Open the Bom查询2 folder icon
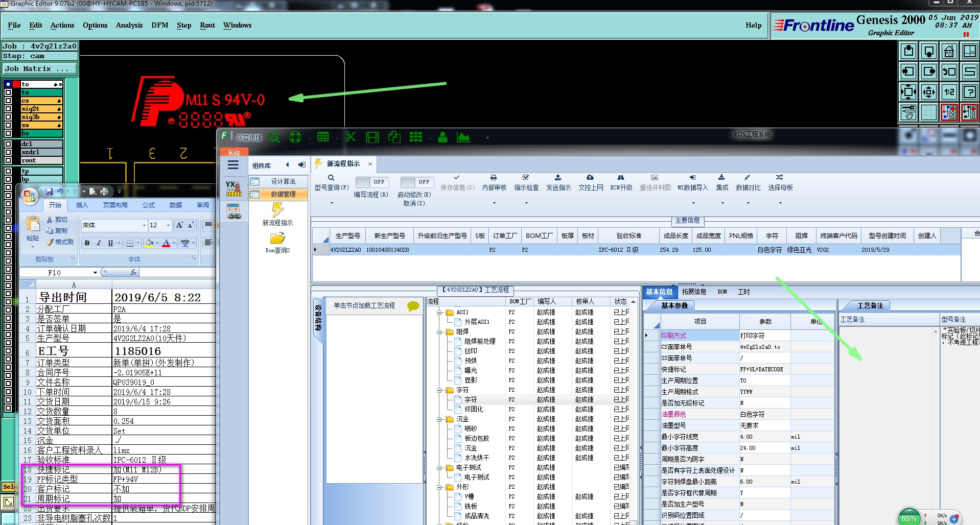Image resolution: width=980 pixels, height=525 pixels. (277, 238)
